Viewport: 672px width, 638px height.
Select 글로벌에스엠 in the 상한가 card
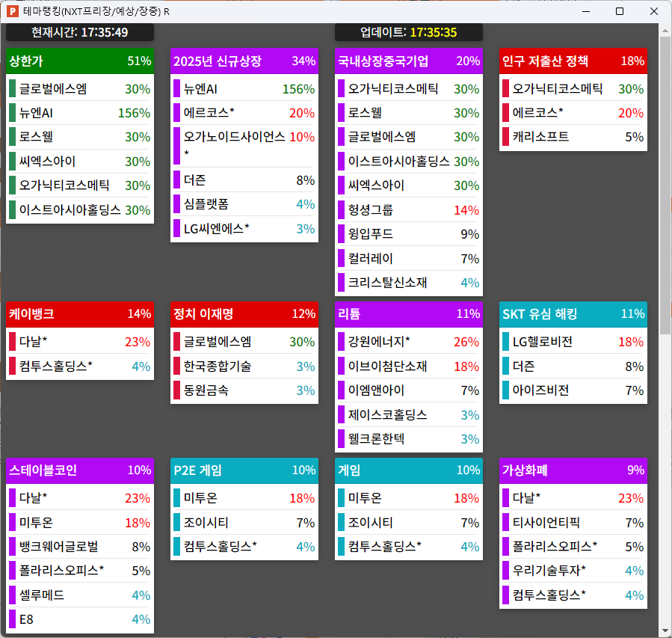pos(80,89)
